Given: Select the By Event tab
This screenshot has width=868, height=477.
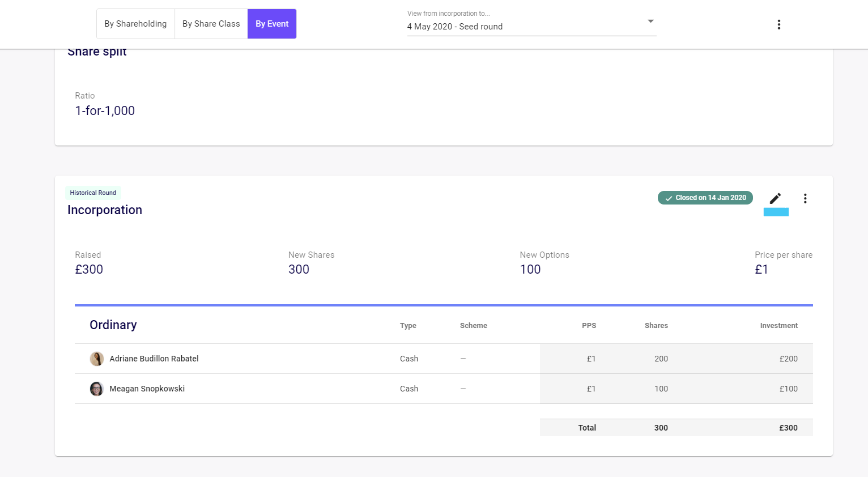Looking at the screenshot, I should (x=272, y=24).
